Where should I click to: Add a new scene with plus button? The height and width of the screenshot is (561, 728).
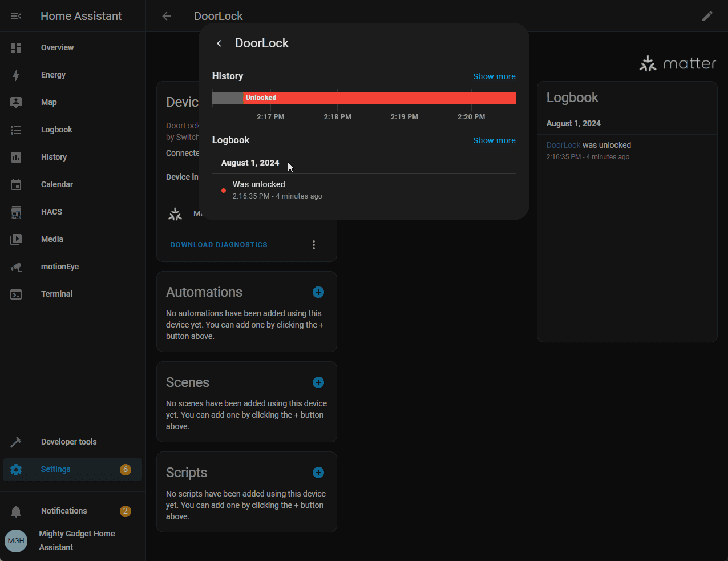[x=318, y=382]
